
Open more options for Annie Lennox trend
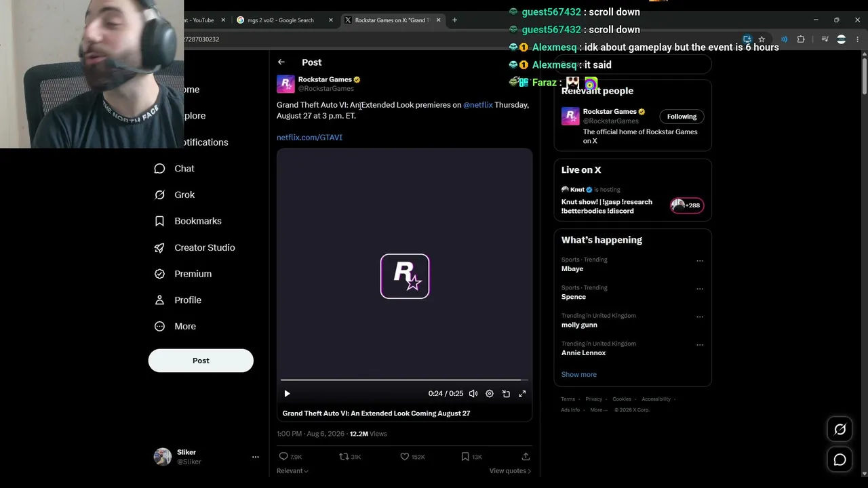coord(700,345)
